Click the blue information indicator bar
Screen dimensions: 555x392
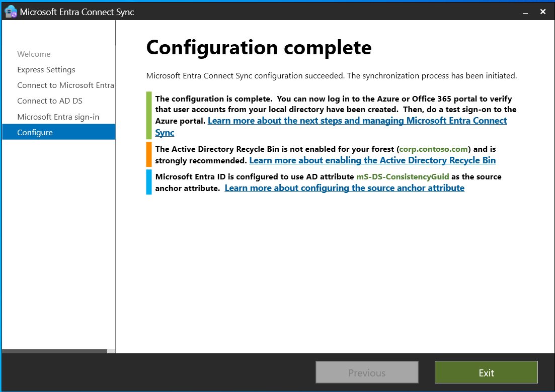coord(149,182)
